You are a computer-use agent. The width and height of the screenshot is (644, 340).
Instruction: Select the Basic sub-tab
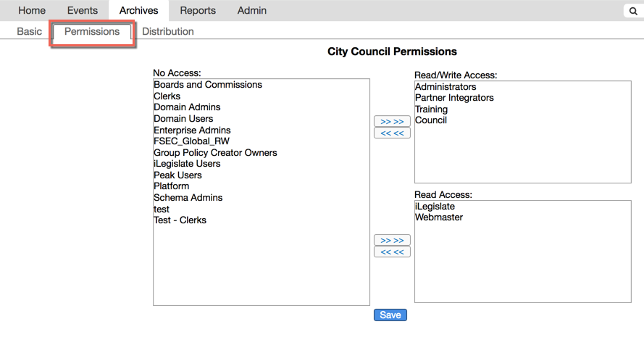tap(30, 32)
